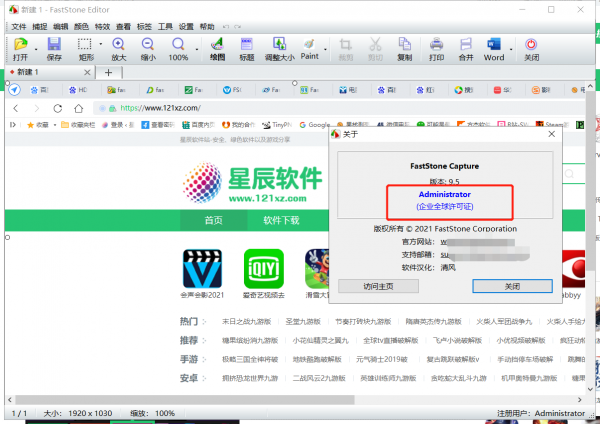The height and width of the screenshot is (424, 600).
Task: Click the browser back arrow in screenshot
Action: click(x=16, y=108)
